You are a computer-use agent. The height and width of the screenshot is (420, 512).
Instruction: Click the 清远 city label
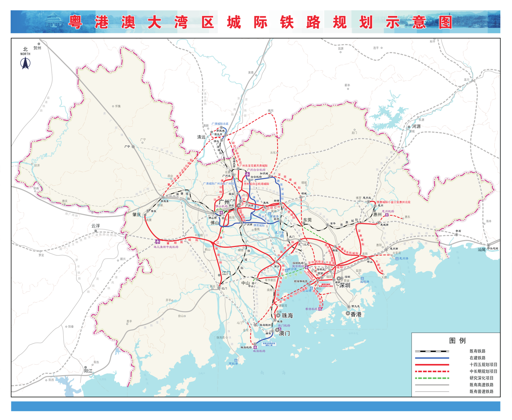201,137
